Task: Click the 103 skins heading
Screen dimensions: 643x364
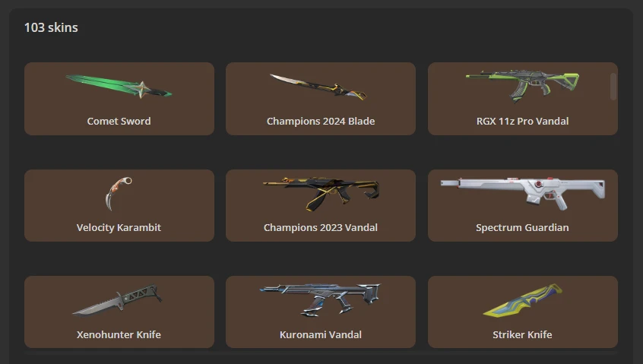Action: [x=51, y=27]
